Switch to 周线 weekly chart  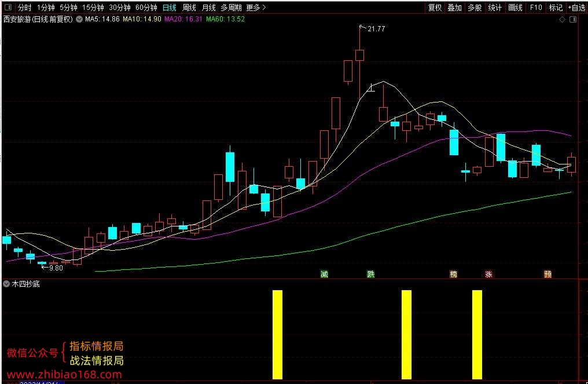189,8
